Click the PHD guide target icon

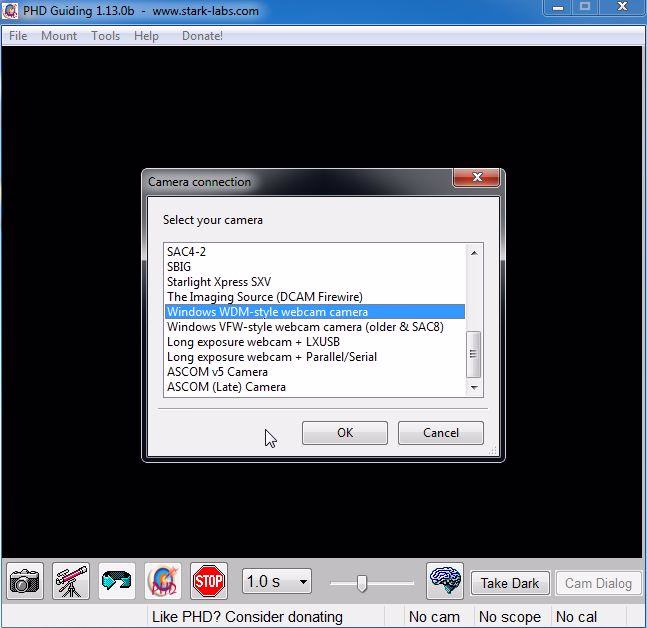[x=163, y=581]
